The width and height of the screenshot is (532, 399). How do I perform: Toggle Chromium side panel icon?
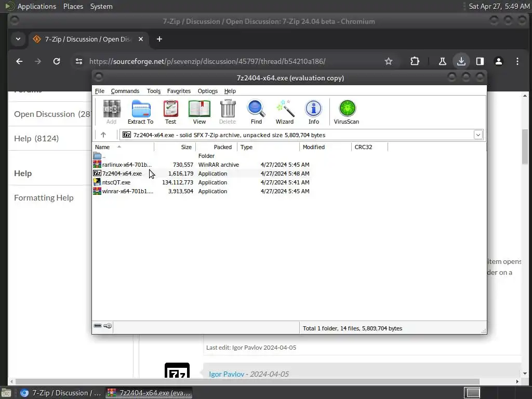pos(480,61)
